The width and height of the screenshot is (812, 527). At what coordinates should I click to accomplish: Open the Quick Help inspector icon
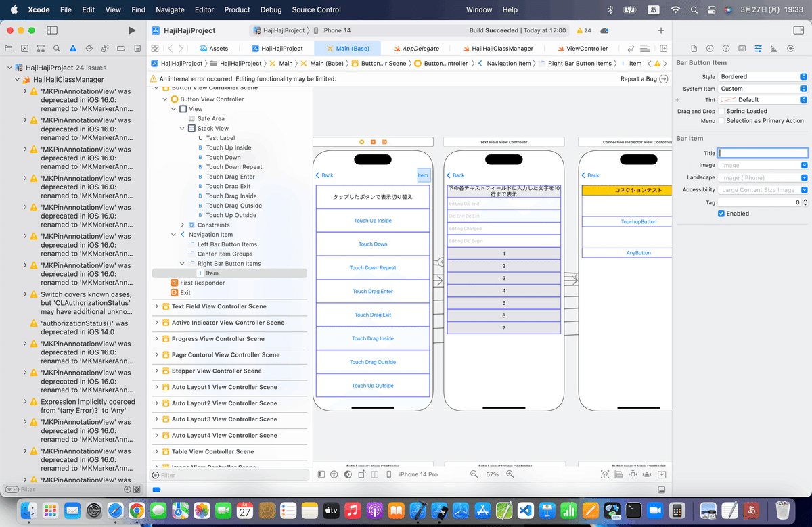tap(726, 49)
